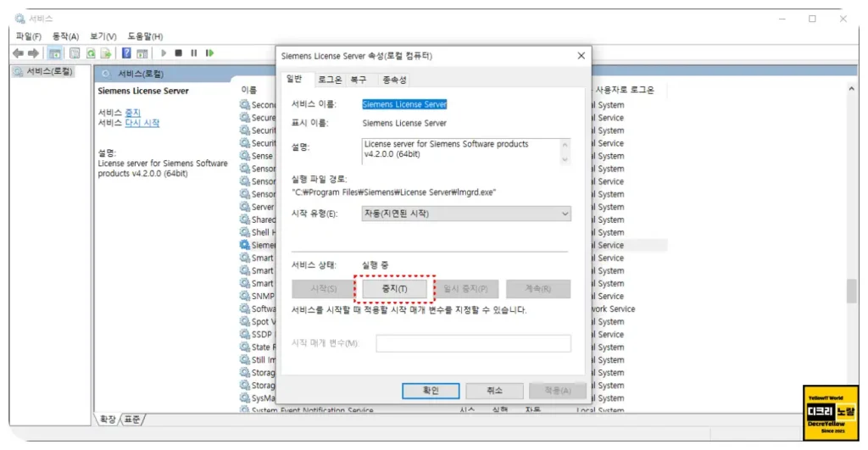868x450 pixels.
Task: Open the 보기(V) menu
Action: point(103,36)
